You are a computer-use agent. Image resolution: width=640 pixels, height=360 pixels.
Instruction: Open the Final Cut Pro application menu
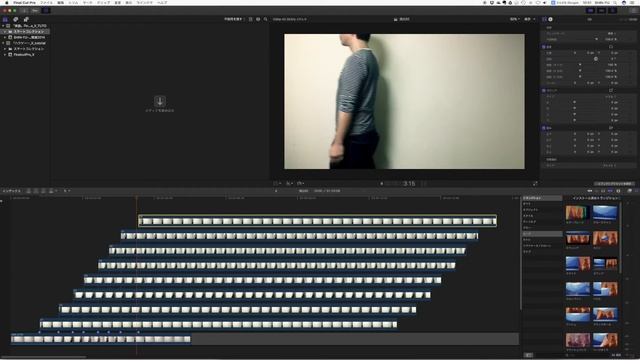24,2
